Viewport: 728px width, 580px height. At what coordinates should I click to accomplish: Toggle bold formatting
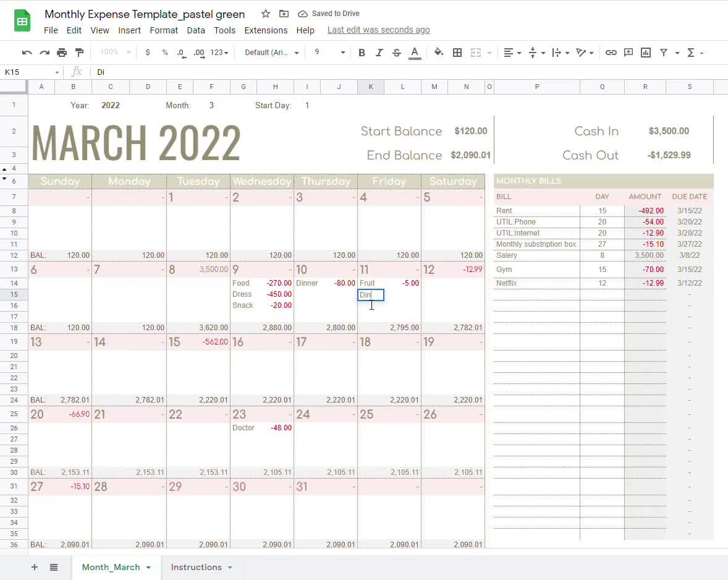[362, 53]
